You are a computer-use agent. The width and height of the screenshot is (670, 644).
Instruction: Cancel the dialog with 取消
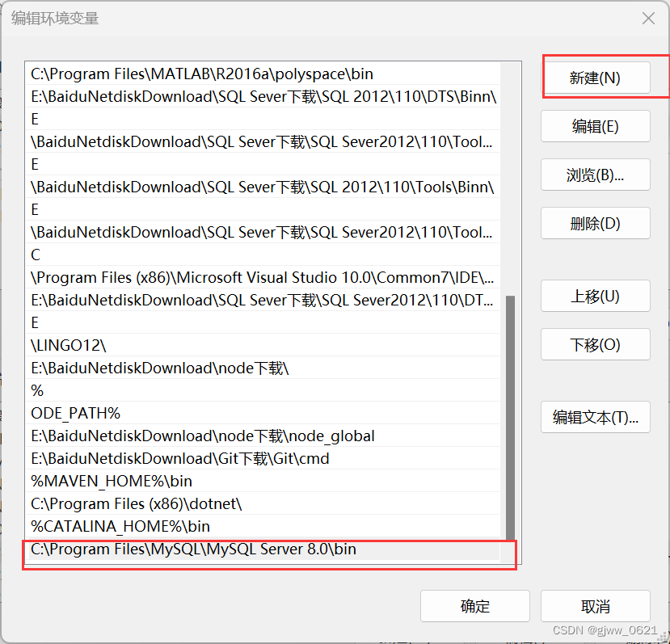(595, 606)
